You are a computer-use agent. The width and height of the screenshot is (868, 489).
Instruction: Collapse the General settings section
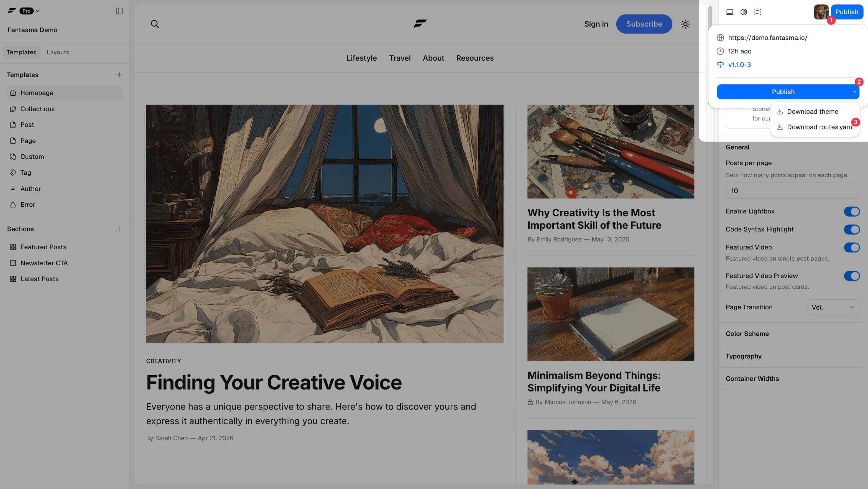pyautogui.click(x=737, y=147)
